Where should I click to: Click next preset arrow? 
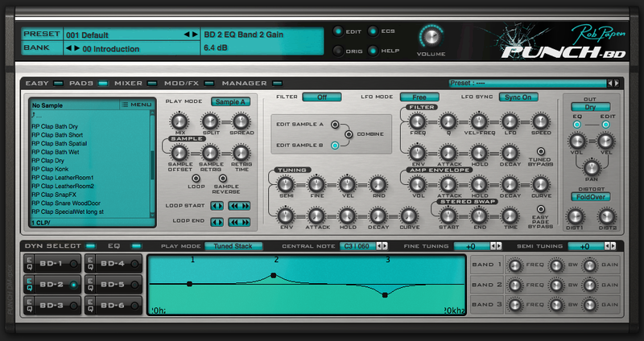click(x=195, y=35)
